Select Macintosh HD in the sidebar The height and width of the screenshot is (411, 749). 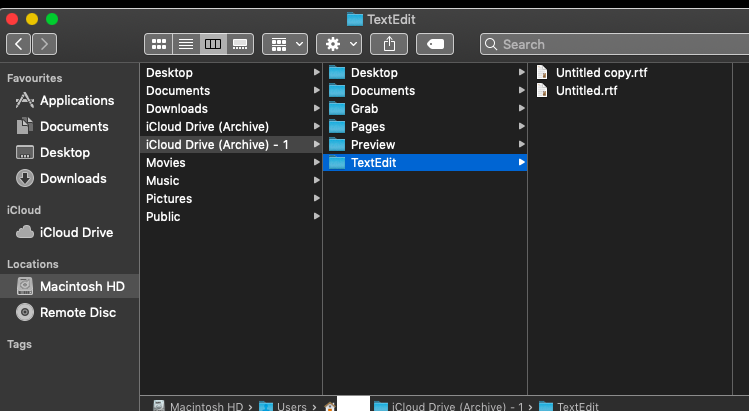pyautogui.click(x=70, y=286)
